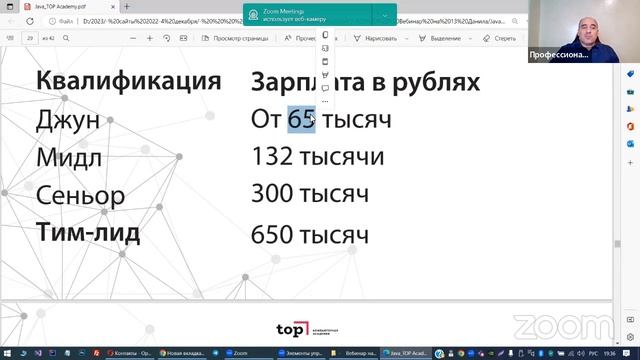640x360 pixels.
Task: Select the Нарисовать draw tool
Action: tap(376, 38)
